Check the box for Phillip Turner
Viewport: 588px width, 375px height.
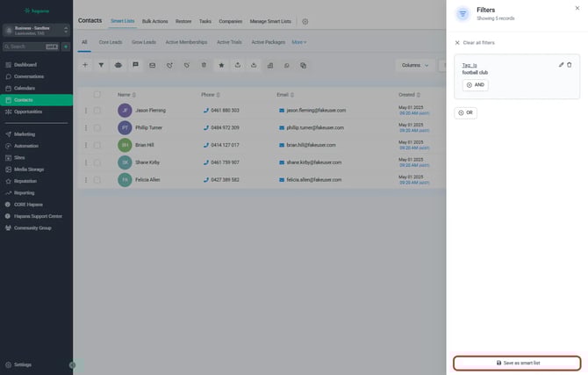[97, 127]
